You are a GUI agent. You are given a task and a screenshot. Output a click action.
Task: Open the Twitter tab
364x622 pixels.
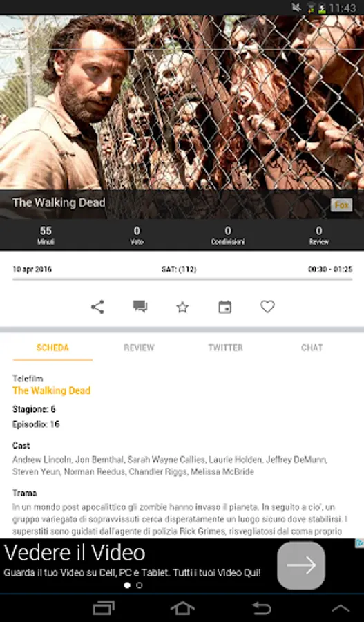(x=225, y=348)
